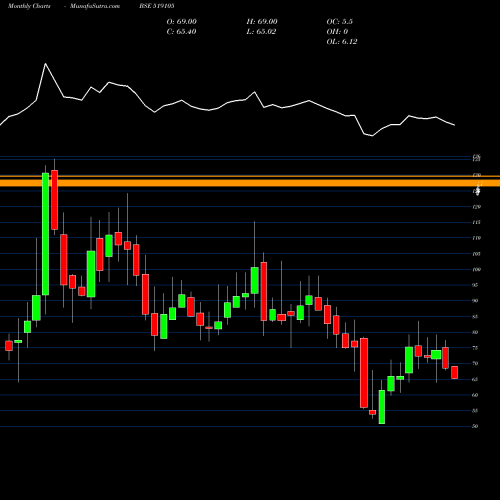Click the 105 price axis label
The image size is (500, 500).
[477, 254]
